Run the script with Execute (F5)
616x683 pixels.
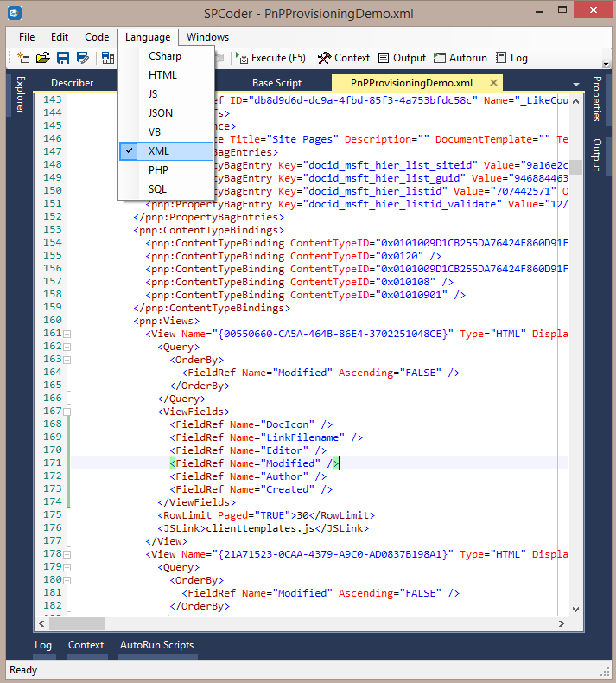pyautogui.click(x=270, y=58)
